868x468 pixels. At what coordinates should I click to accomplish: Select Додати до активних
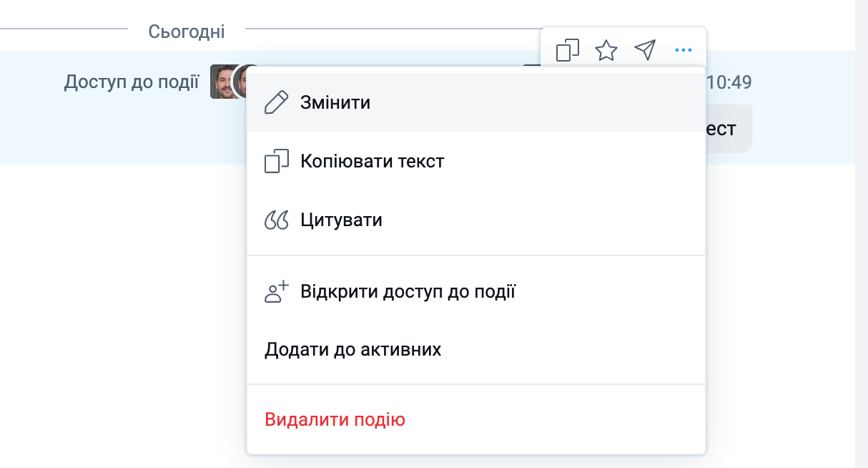pos(352,350)
